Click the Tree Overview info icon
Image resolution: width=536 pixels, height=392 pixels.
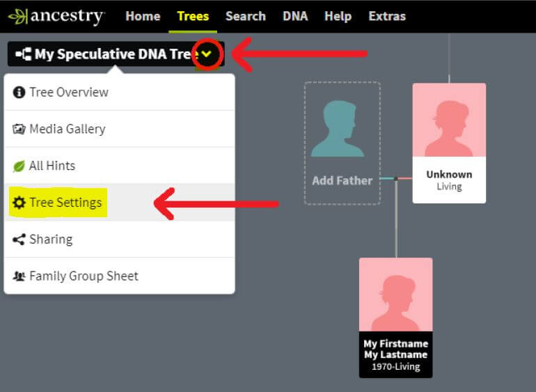pyautogui.click(x=19, y=93)
